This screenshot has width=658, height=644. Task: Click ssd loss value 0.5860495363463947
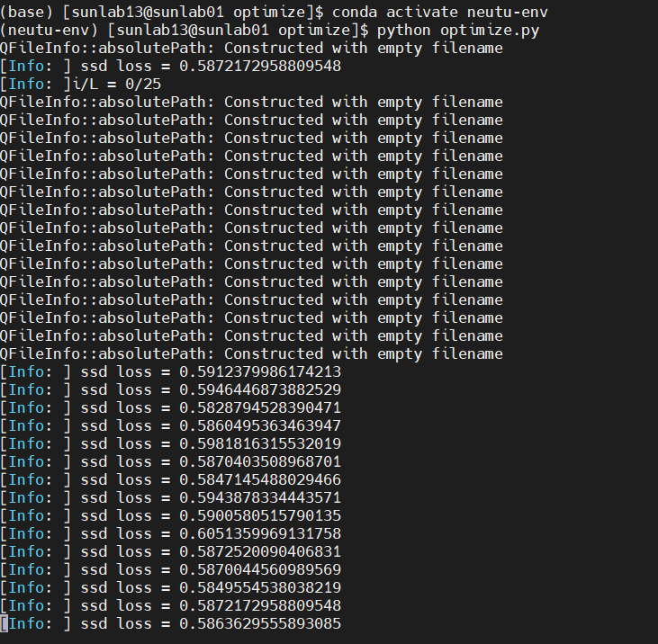260,426
